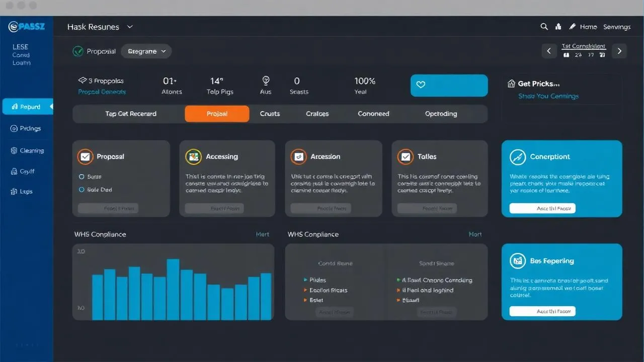Click the lightbulb icon above Aus

266,80
